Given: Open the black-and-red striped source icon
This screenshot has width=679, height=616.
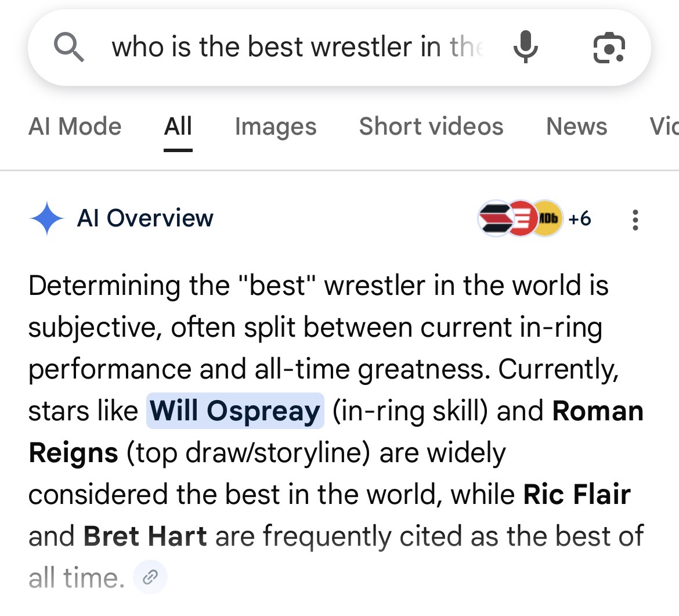Looking at the screenshot, I should point(494,218).
